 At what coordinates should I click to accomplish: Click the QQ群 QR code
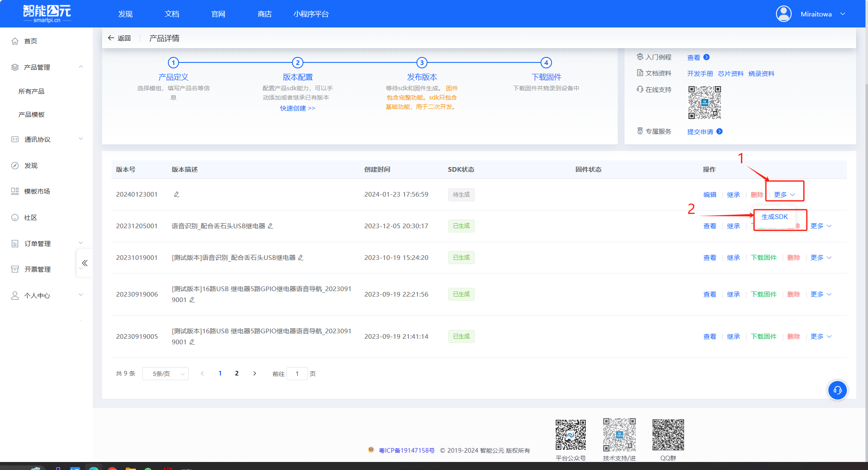tap(668, 435)
